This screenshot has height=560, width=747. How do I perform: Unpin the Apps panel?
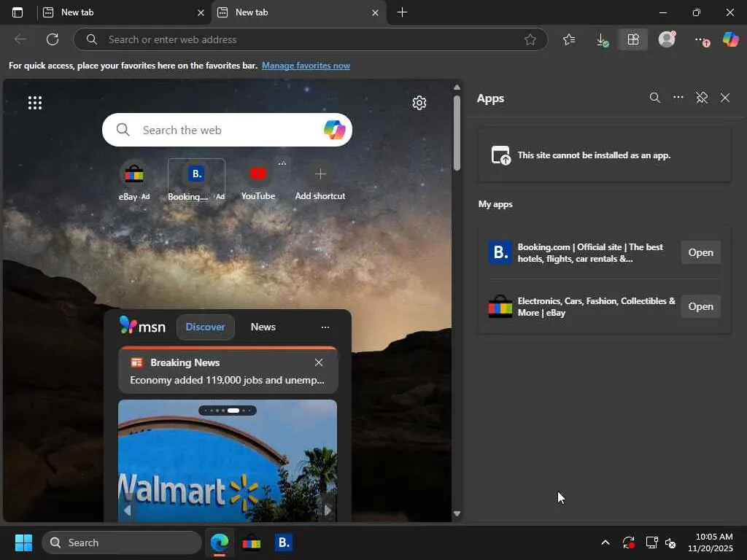click(x=702, y=98)
